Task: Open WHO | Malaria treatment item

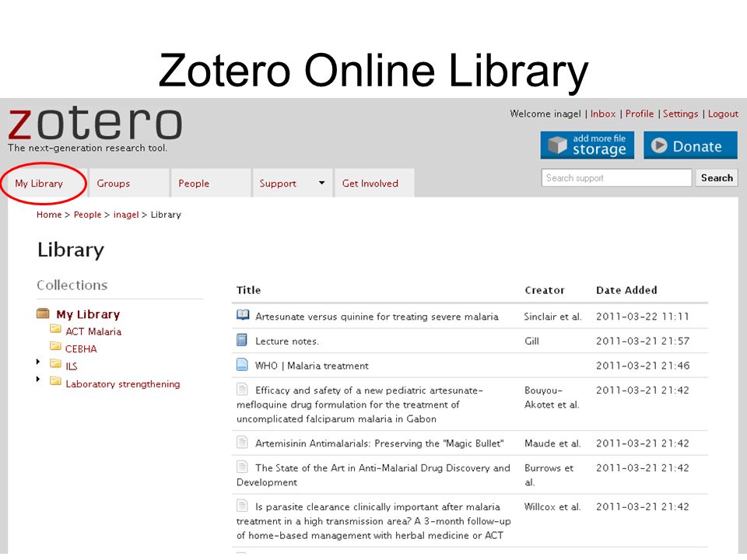Action: coord(312,366)
